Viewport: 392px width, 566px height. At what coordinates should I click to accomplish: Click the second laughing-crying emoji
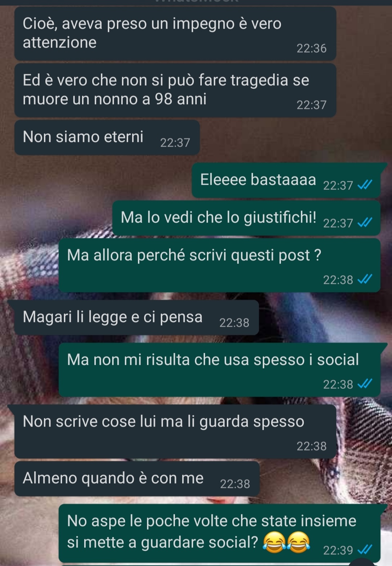click(x=298, y=542)
